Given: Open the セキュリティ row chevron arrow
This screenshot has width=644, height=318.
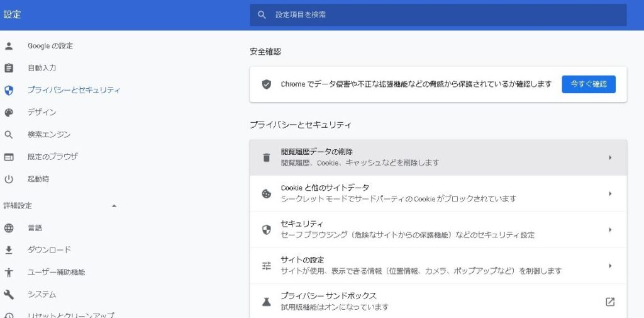Looking at the screenshot, I should point(609,230).
